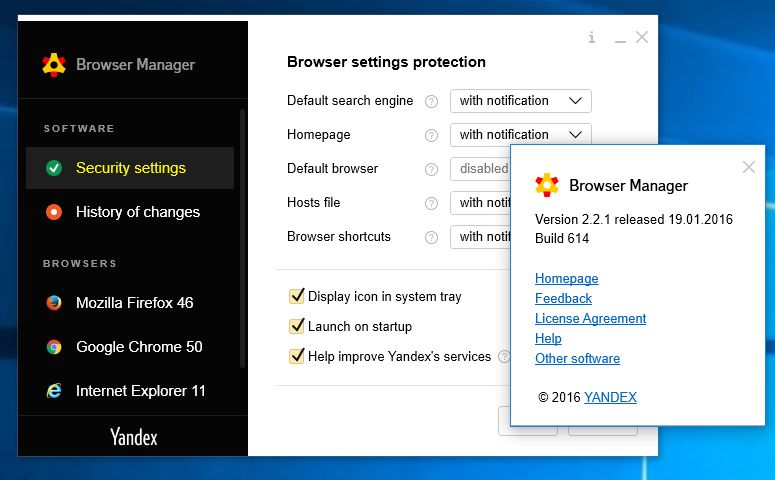Screen dimensions: 775x480
Task: Toggle Display icon in system tray checkbox
Action: point(297,296)
